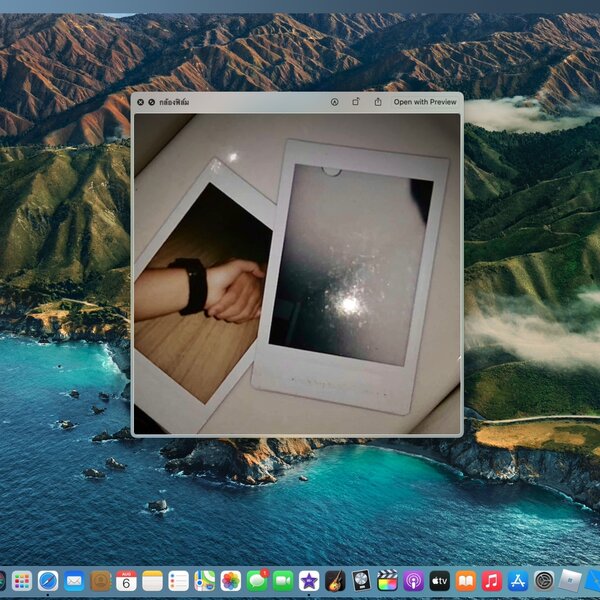The image size is (600, 600).
Task: Click the previewed photo of instant prints
Action: coord(297,274)
